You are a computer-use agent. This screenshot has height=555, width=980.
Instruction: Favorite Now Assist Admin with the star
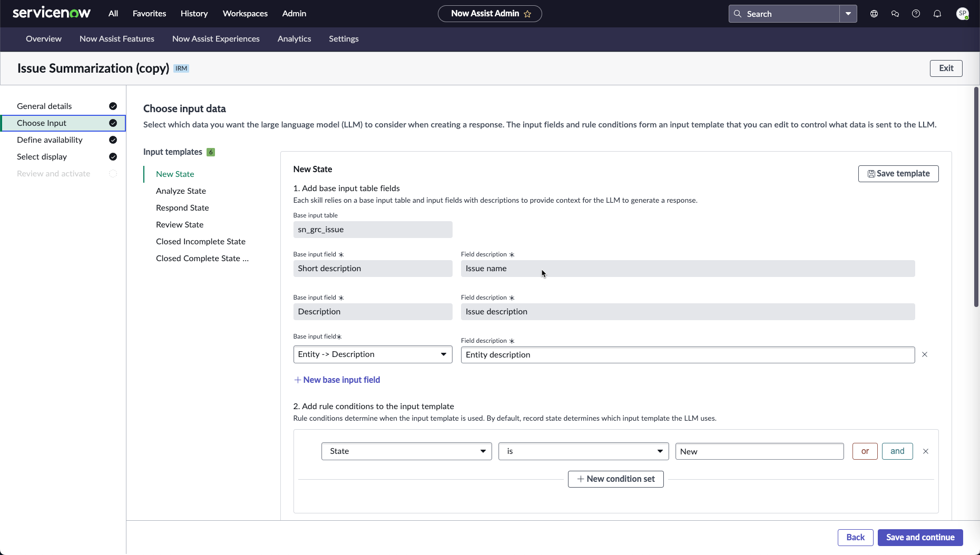[527, 14]
